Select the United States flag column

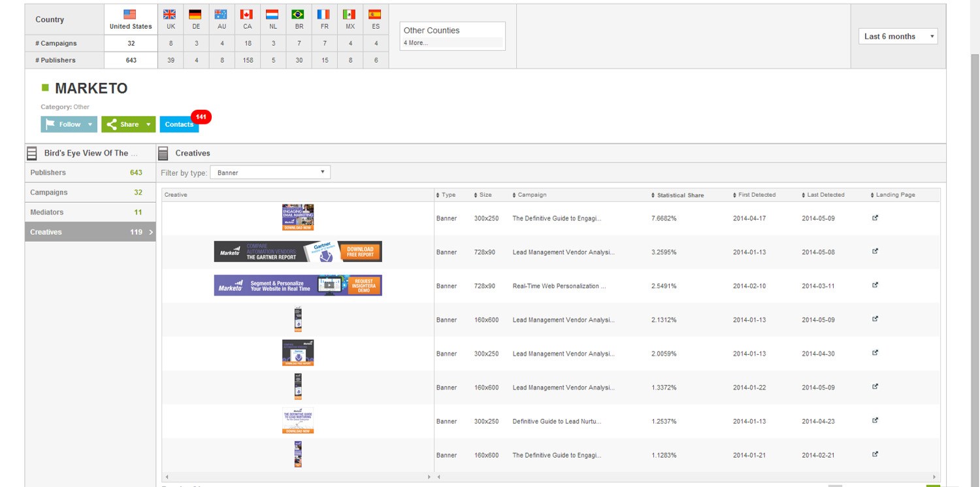pyautogui.click(x=131, y=19)
